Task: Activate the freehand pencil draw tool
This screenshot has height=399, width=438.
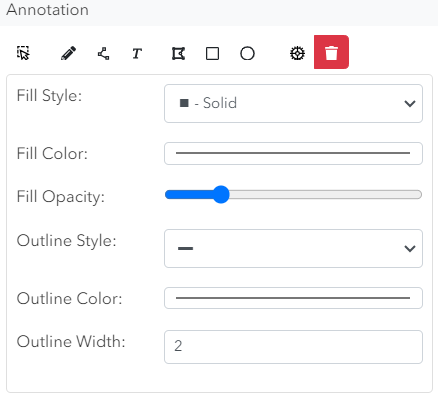Action: tap(68, 53)
